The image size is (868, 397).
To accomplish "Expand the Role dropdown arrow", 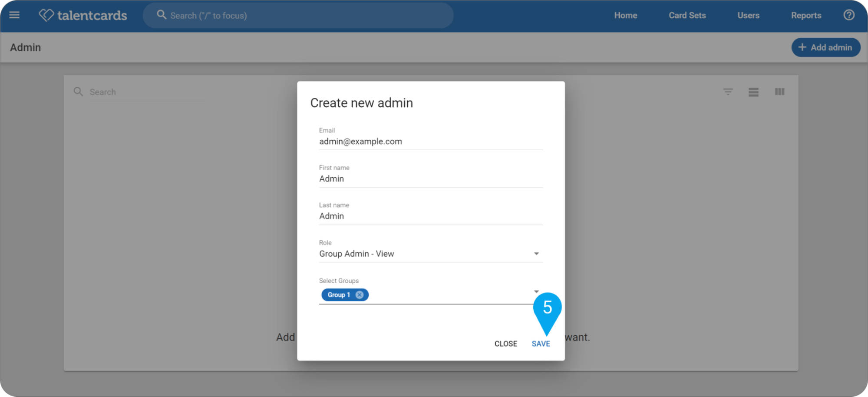I will pyautogui.click(x=536, y=254).
